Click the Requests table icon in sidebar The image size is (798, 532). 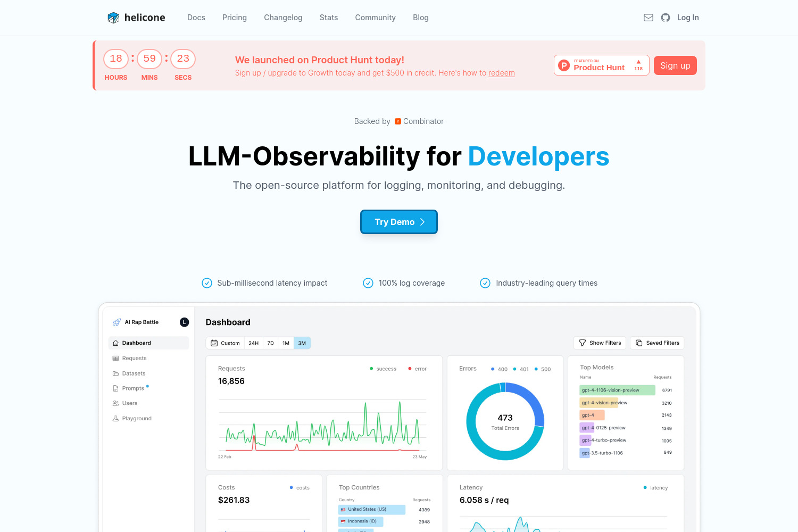[x=115, y=359]
